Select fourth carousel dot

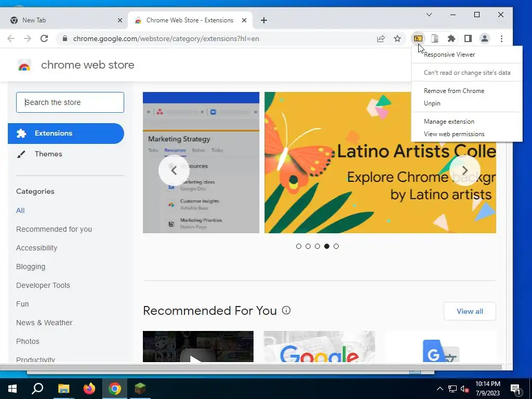(327, 246)
